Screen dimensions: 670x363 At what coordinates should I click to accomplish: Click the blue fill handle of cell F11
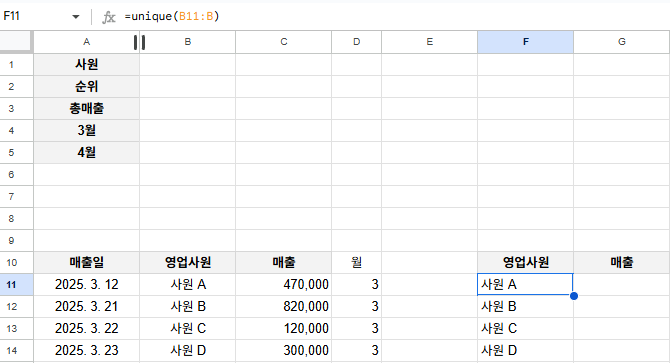tap(574, 296)
